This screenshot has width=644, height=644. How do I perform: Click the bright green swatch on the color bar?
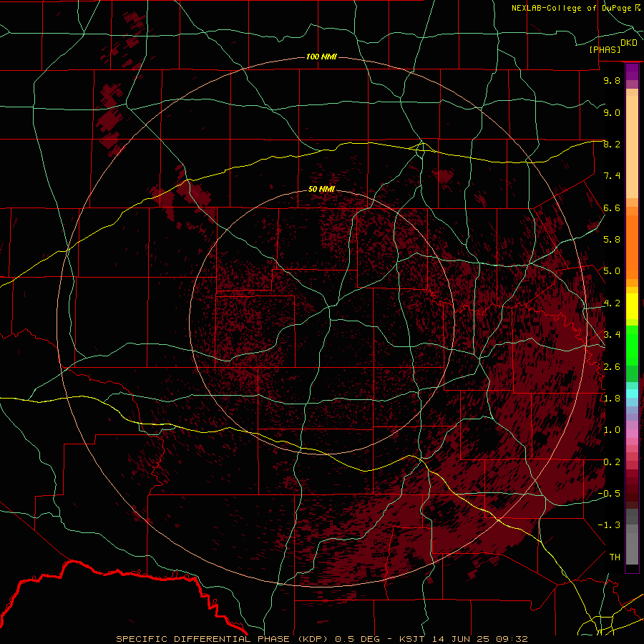click(632, 346)
